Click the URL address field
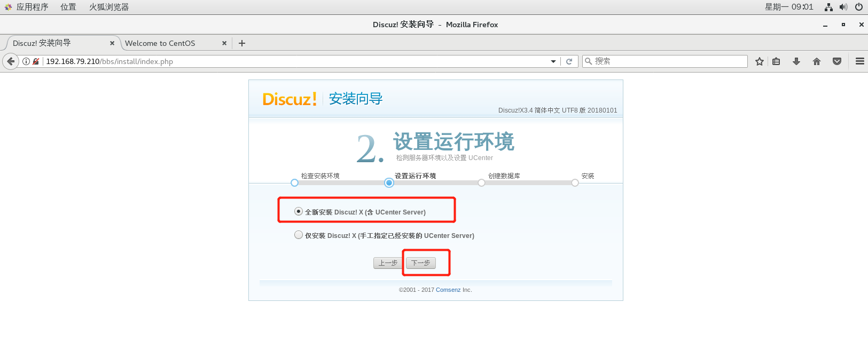This screenshot has height=342, width=868. pos(296,61)
